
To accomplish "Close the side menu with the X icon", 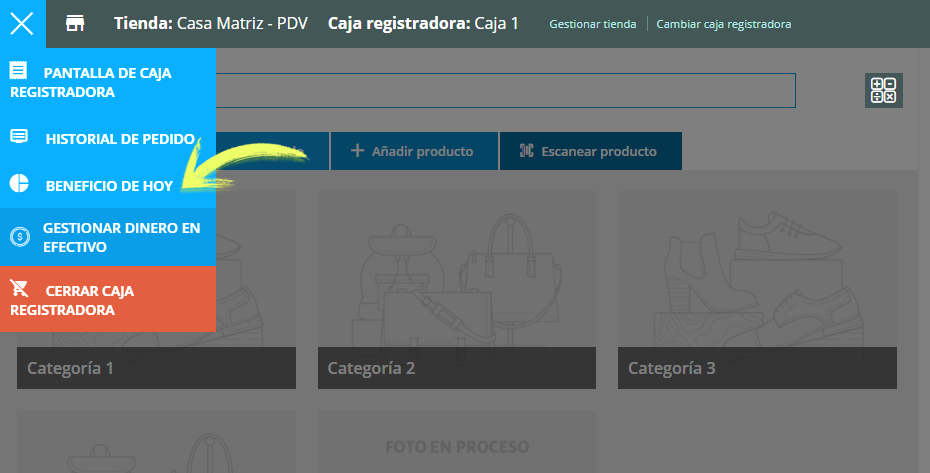I will tap(22, 23).
